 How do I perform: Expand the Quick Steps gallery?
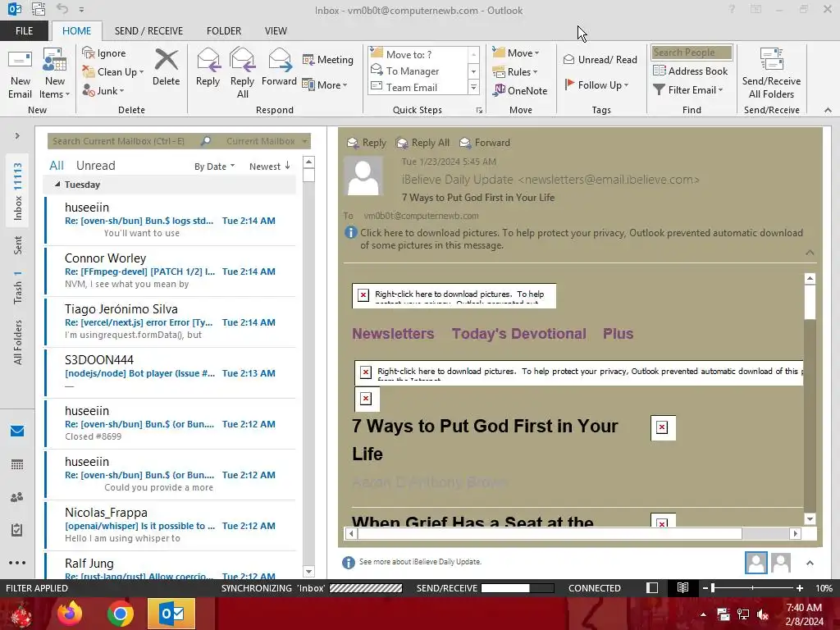(473, 87)
